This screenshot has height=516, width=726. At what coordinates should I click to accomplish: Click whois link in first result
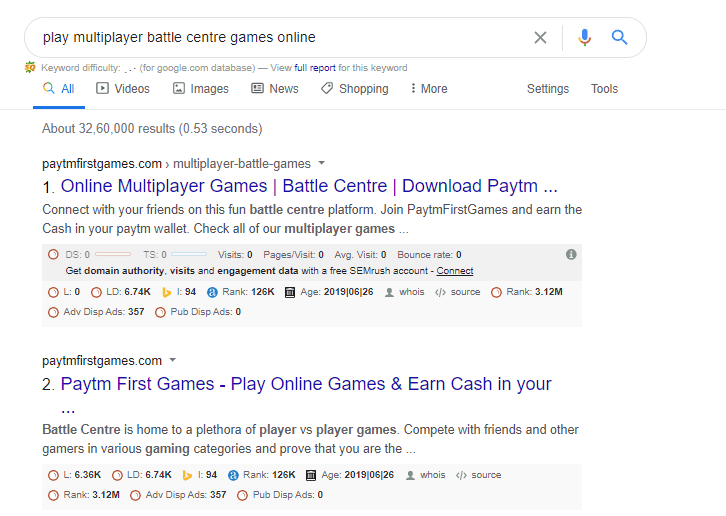(x=412, y=292)
